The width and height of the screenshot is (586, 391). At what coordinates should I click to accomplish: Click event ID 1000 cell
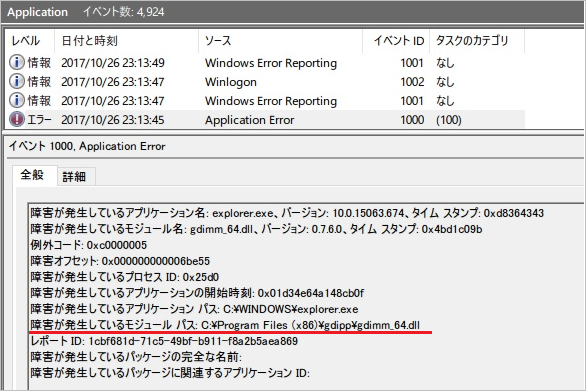(x=412, y=120)
